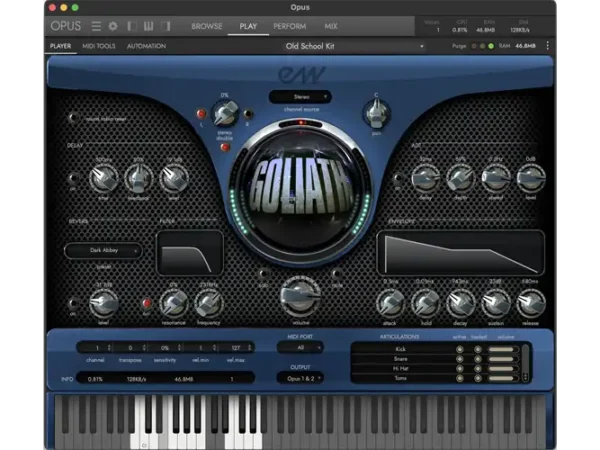Toggle active state for Kick articulation
600x450 pixels.
pyautogui.click(x=460, y=349)
